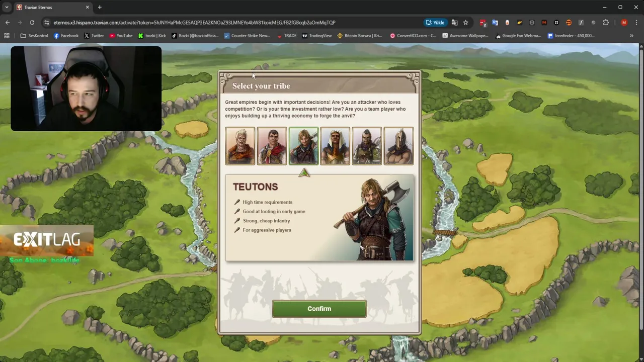Open the translate page icon
The image size is (644, 362).
454,22
